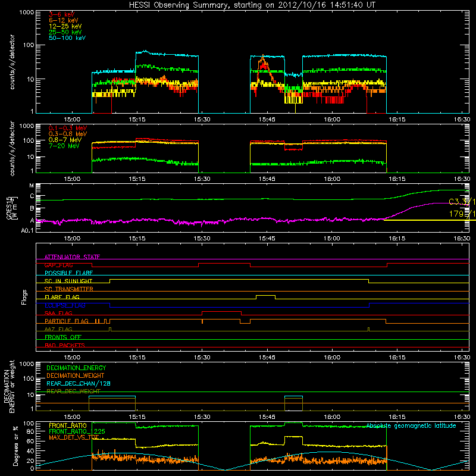
Task: Click the DECIMATION_ENERGY legend label
Action: coord(76,368)
